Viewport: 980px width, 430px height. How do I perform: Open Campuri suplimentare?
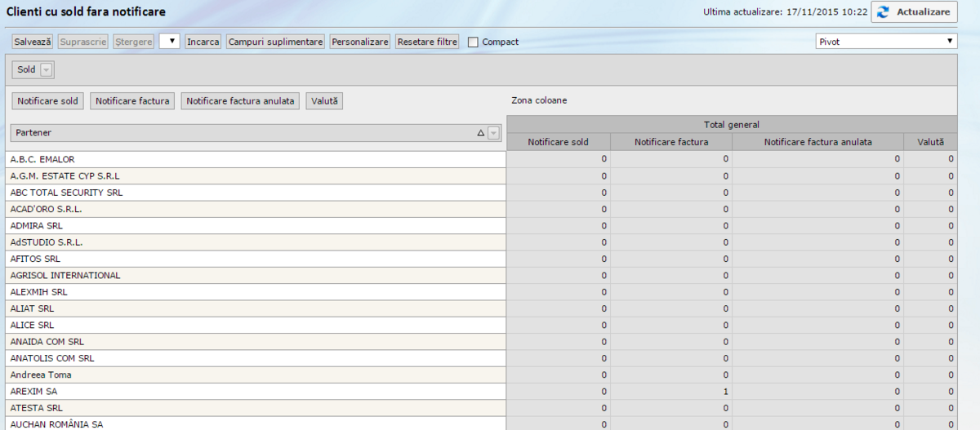[x=275, y=42]
